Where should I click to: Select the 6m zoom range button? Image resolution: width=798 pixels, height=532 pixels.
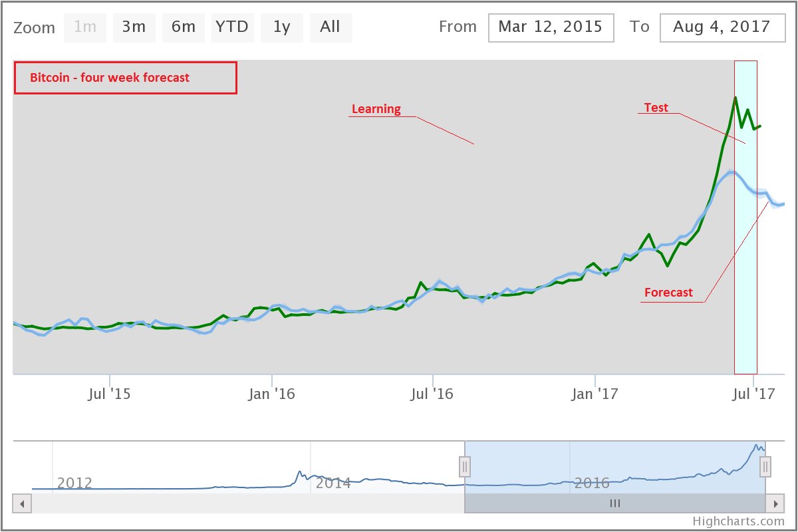(184, 27)
